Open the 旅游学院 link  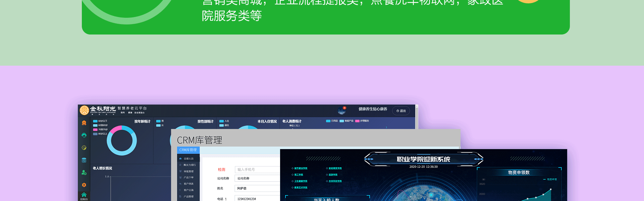click(x=333, y=175)
